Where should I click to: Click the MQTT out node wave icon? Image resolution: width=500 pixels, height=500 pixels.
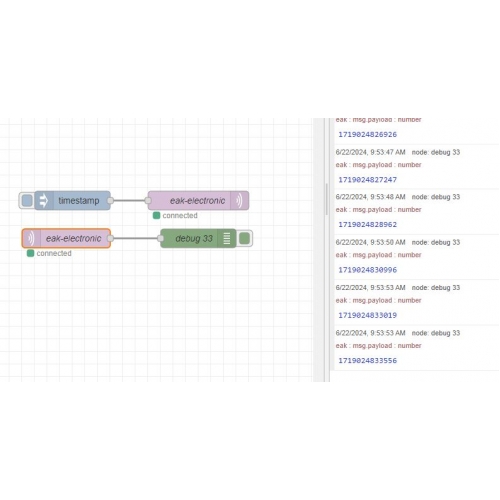[239, 201]
